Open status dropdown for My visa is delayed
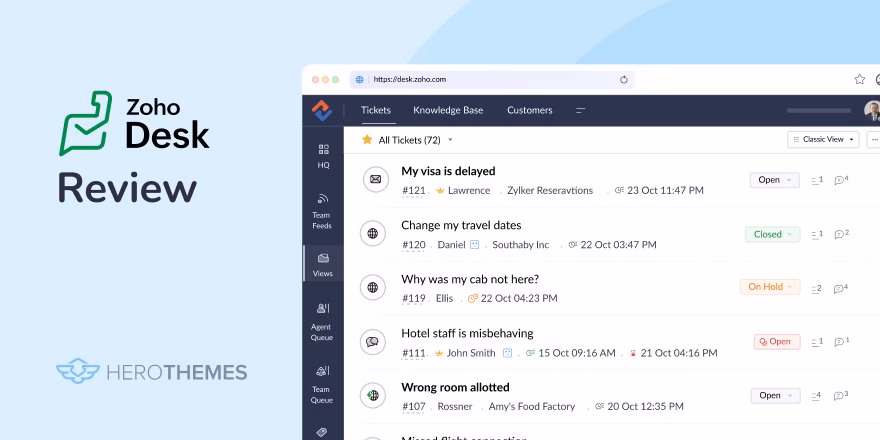Viewport: 880px width, 440px height. [774, 180]
